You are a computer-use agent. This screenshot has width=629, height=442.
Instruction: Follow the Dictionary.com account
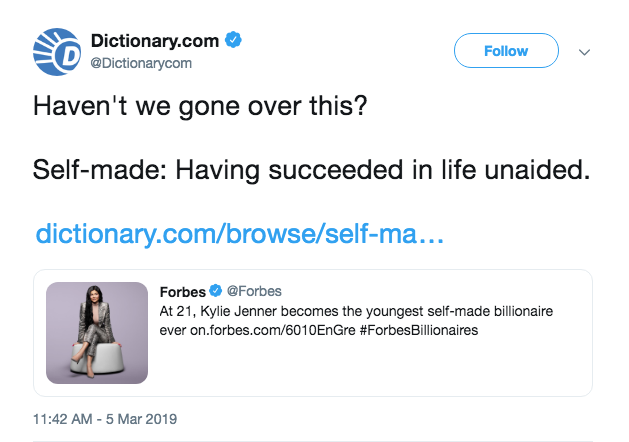pyautogui.click(x=505, y=50)
